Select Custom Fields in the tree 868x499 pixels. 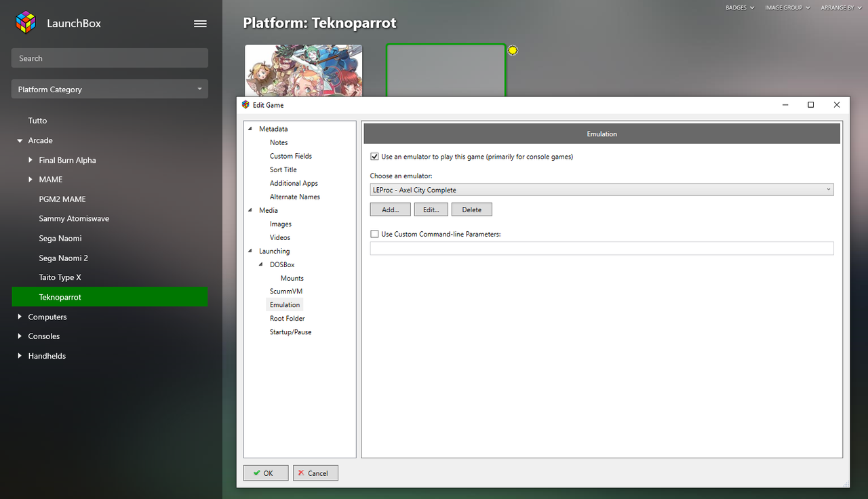coord(291,156)
